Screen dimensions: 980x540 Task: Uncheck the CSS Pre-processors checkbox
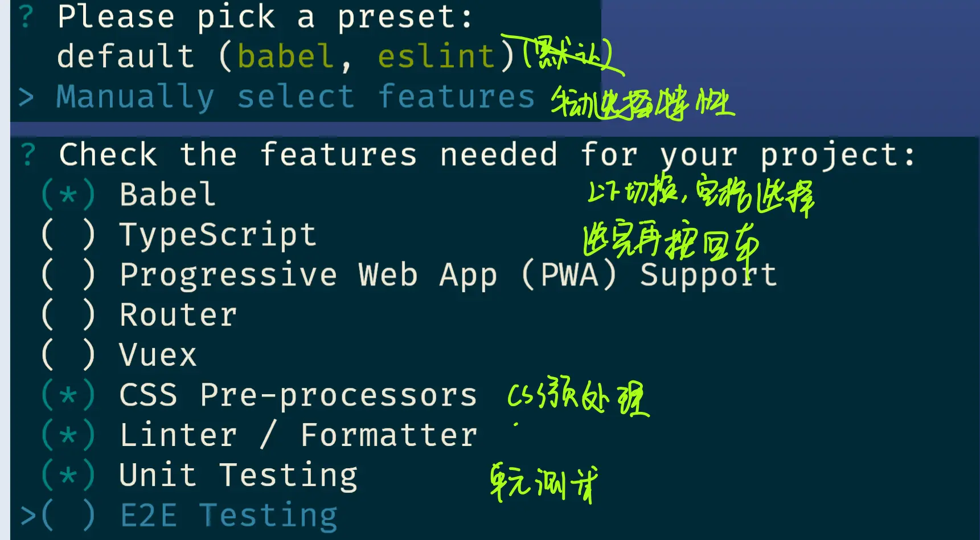click(x=68, y=395)
